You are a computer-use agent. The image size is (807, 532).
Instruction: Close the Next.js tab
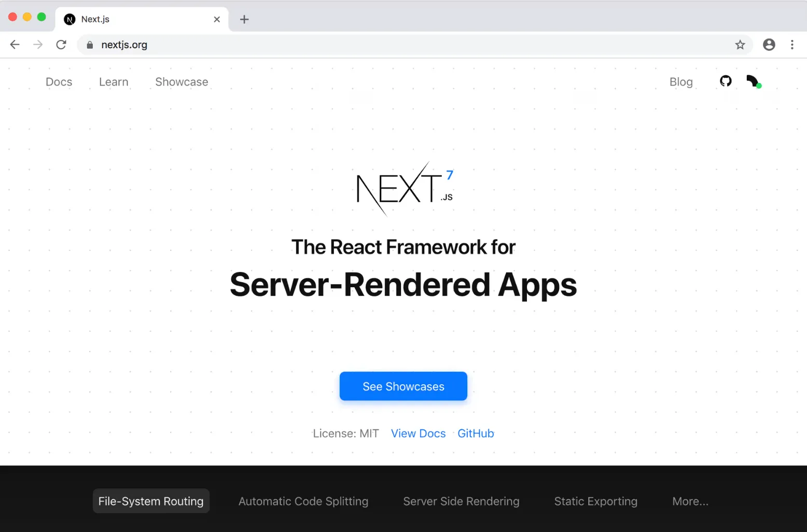coord(217,20)
